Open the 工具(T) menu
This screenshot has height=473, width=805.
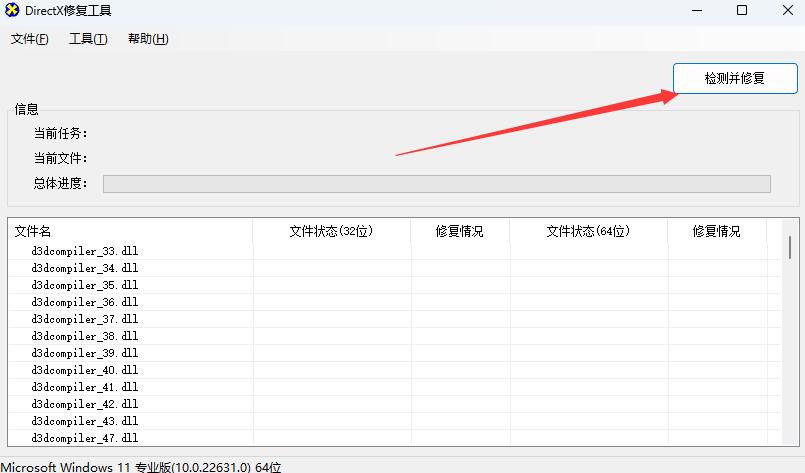88,39
